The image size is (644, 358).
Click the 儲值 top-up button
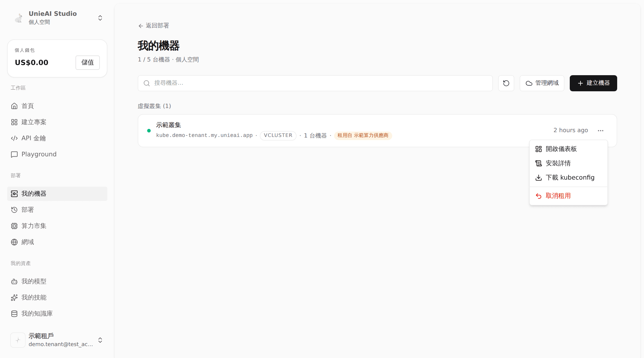[x=87, y=63]
